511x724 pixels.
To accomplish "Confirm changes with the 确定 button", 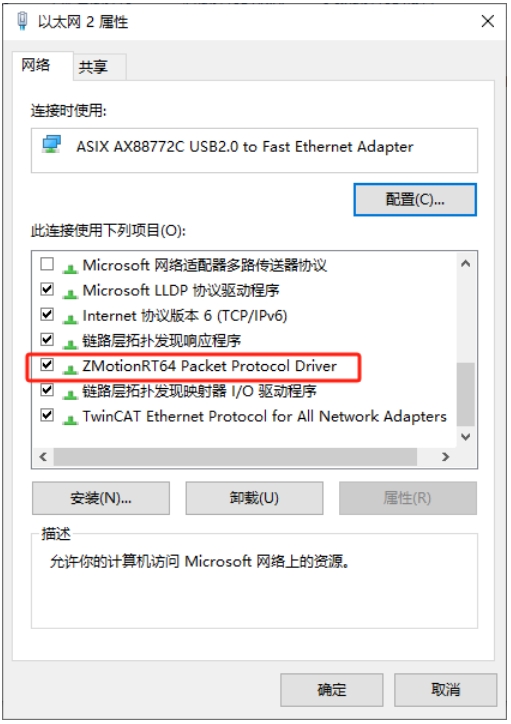I will pyautogui.click(x=331, y=690).
